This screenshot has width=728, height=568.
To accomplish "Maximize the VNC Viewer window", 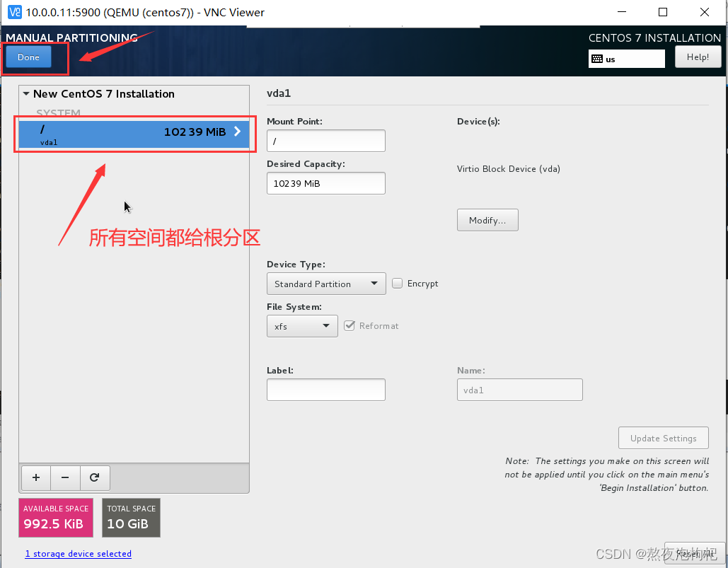I will coord(663,12).
